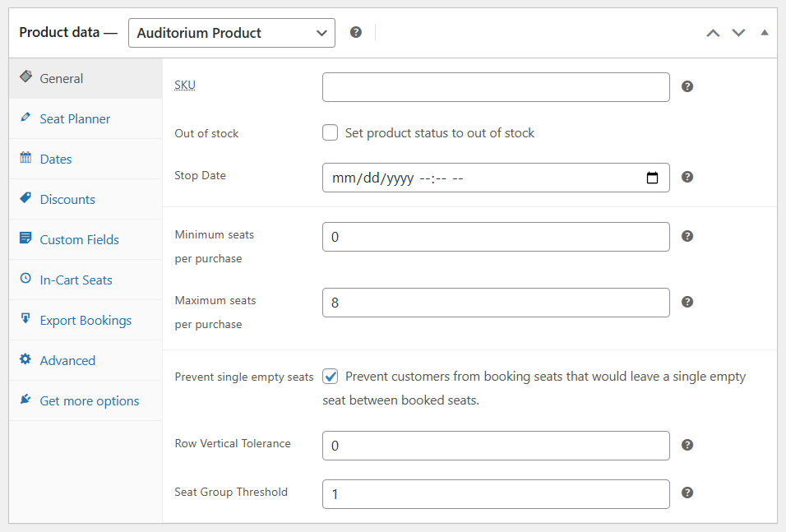Viewport: 786px width, 532px height.
Task: Open the calendar picker in Stop Date
Action: pos(653,178)
